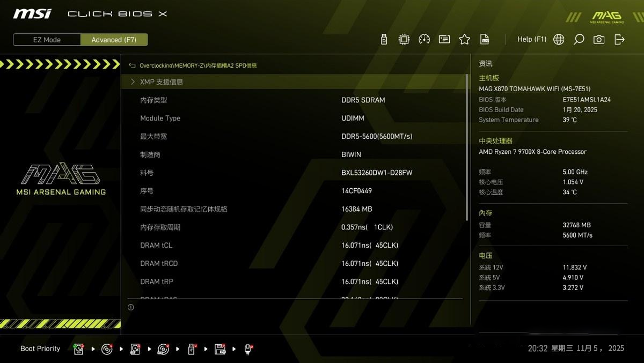Open the language globe icon
The width and height of the screenshot is (644, 363).
tap(559, 39)
